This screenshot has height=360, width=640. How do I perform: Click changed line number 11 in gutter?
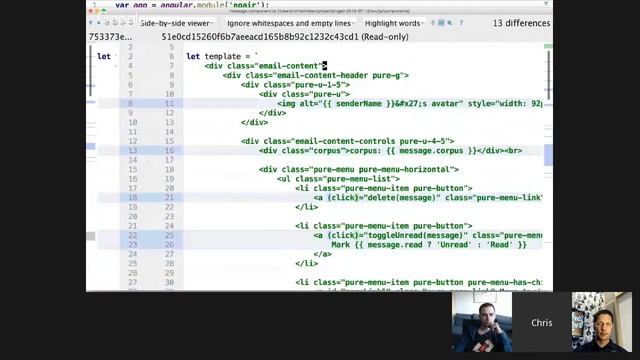click(x=169, y=103)
